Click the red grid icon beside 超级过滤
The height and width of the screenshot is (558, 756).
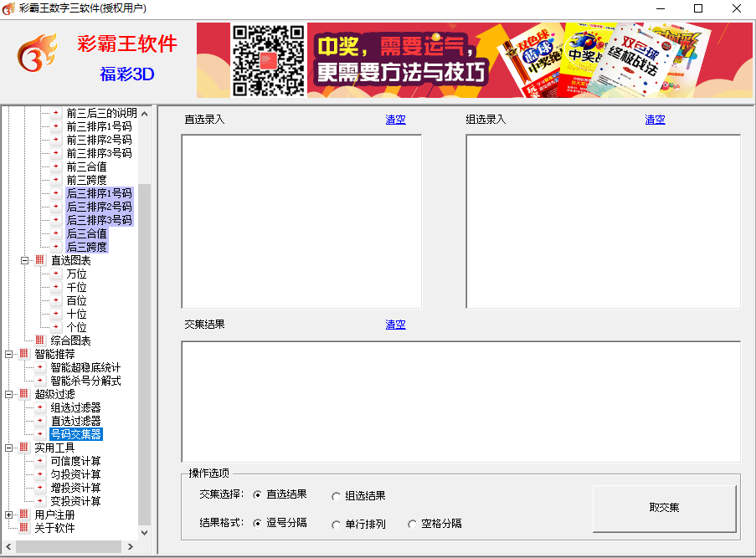click(24, 394)
